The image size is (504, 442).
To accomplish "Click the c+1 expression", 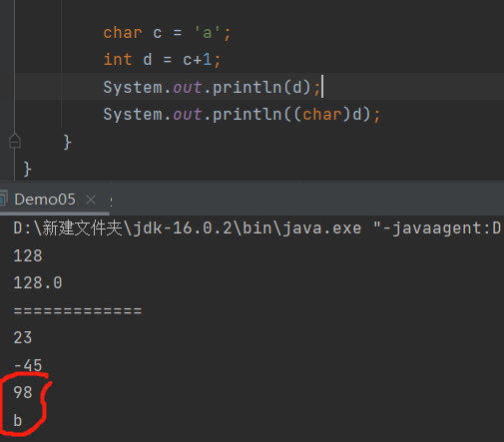I will [197, 60].
